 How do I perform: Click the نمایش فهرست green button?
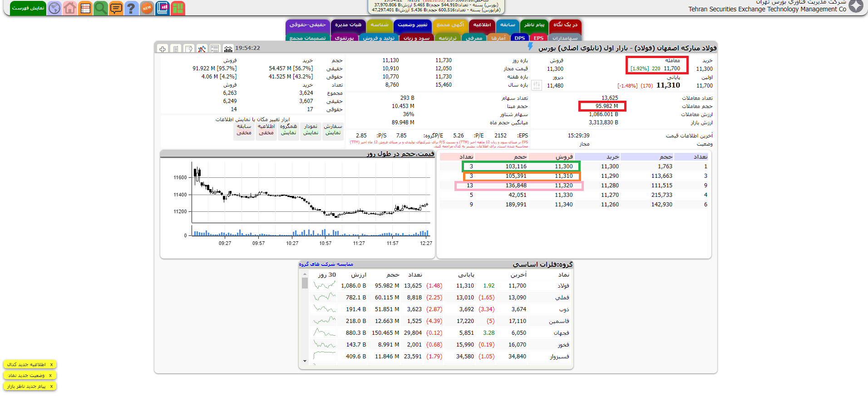point(28,8)
